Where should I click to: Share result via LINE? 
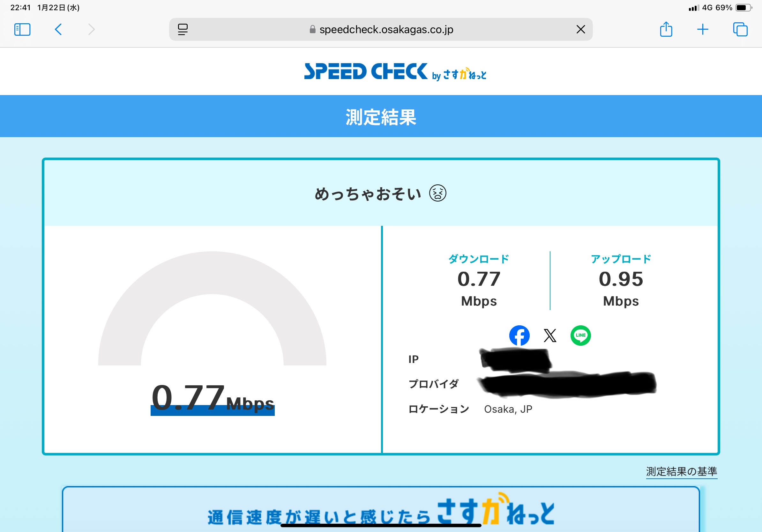point(580,335)
